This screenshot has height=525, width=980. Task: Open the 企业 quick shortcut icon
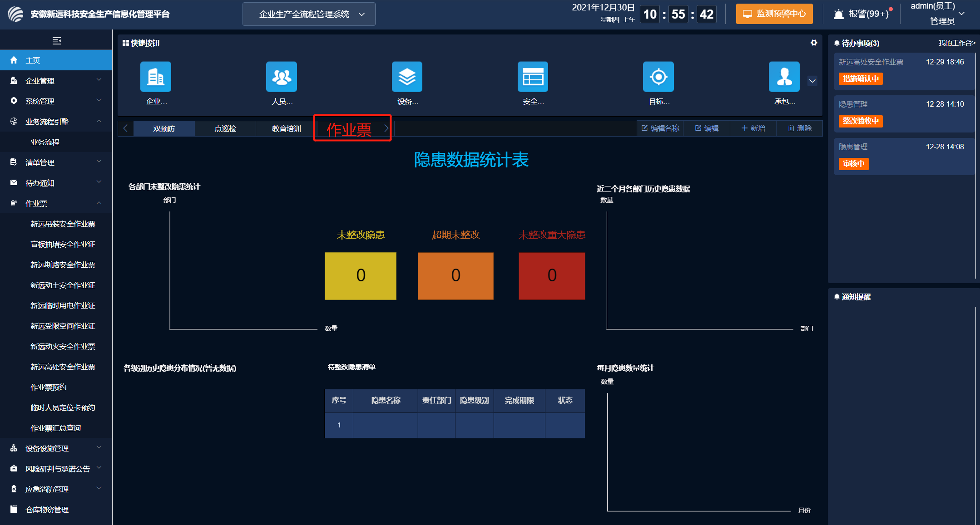point(156,77)
